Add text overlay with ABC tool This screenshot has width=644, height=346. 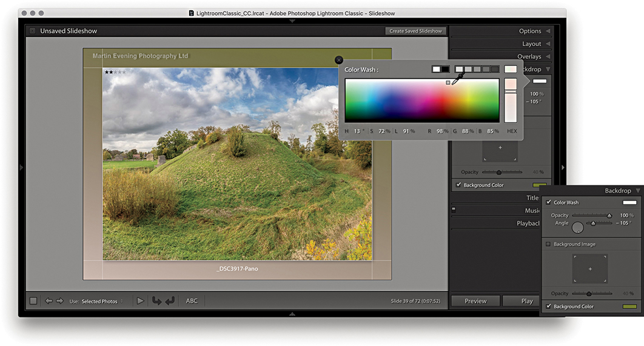[x=192, y=301]
